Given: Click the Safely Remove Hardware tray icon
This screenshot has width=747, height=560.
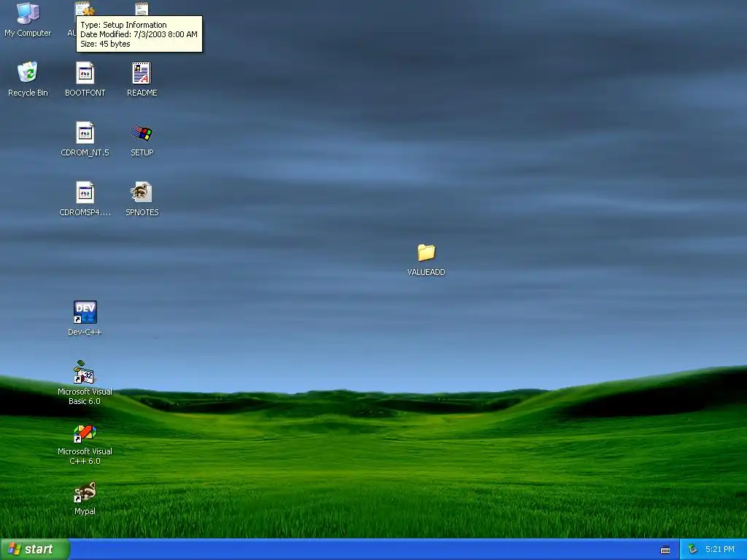Looking at the screenshot, I should pos(693,550).
